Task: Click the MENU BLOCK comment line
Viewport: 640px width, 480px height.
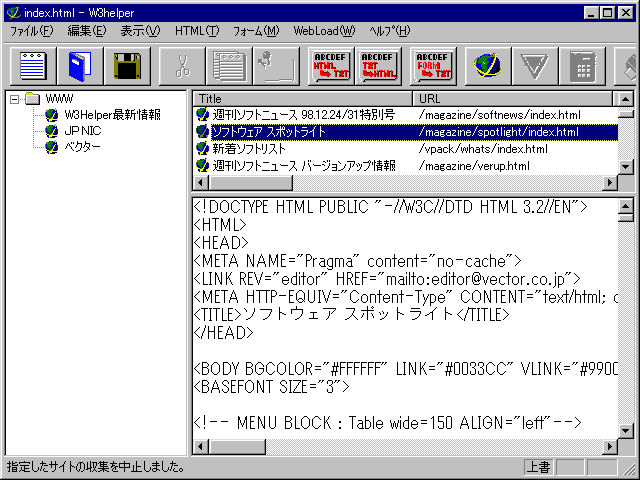Action: pyautogui.click(x=387, y=422)
